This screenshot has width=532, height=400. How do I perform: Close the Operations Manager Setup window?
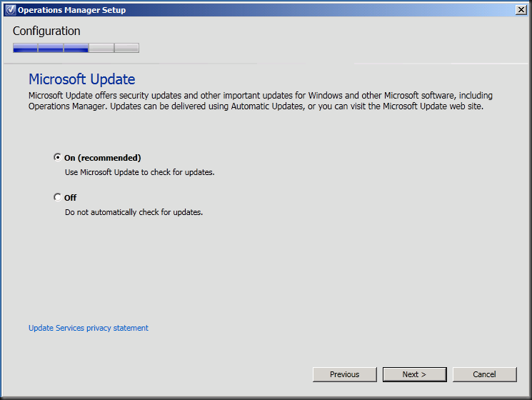tap(521, 10)
